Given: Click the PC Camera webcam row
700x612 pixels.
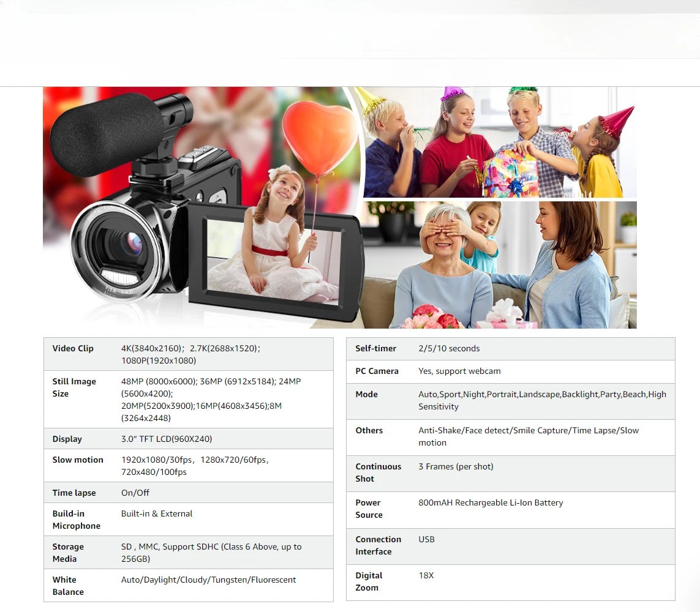Looking at the screenshot, I should point(508,371).
